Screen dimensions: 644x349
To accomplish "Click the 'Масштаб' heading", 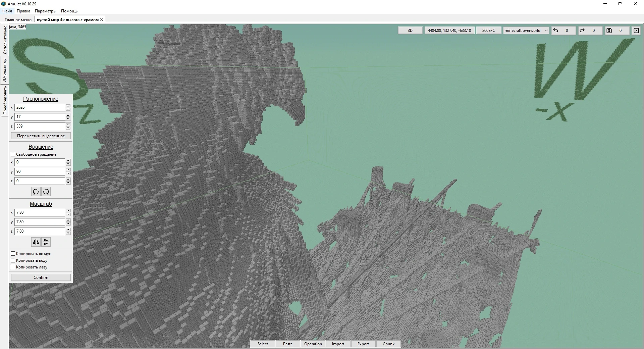I will (41, 204).
